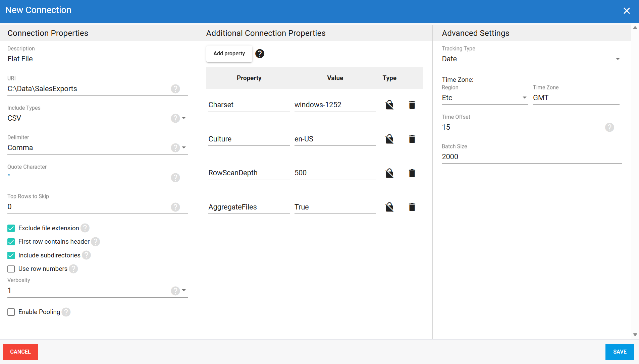This screenshot has height=364, width=639.
Task: Uncheck Include subdirectories checkbox
Action: (x=11, y=255)
